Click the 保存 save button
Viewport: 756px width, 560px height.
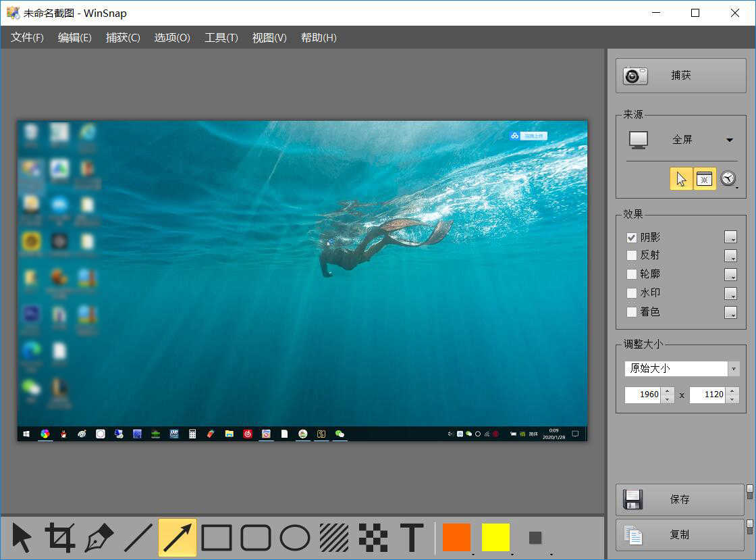pyautogui.click(x=680, y=499)
